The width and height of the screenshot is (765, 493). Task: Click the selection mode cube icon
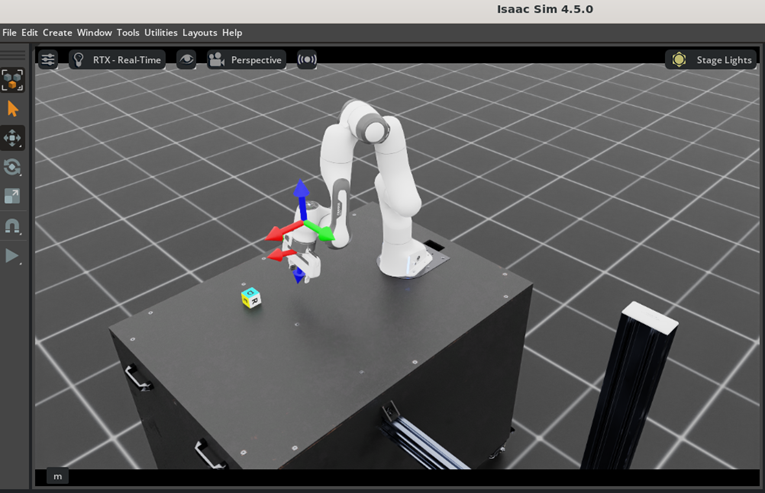pyautogui.click(x=13, y=79)
